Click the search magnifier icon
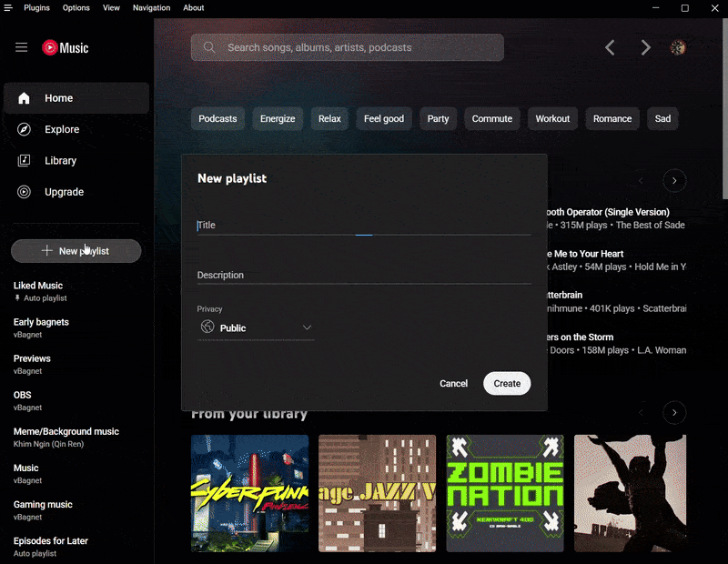This screenshot has width=728, height=564. pyautogui.click(x=209, y=47)
